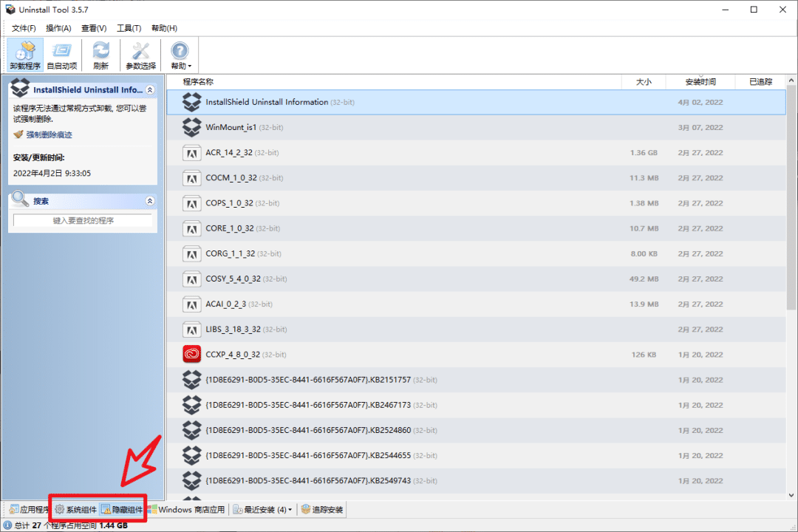798x532 pixels.
Task: Click the info icon in status bar
Action: pyautogui.click(x=7, y=525)
